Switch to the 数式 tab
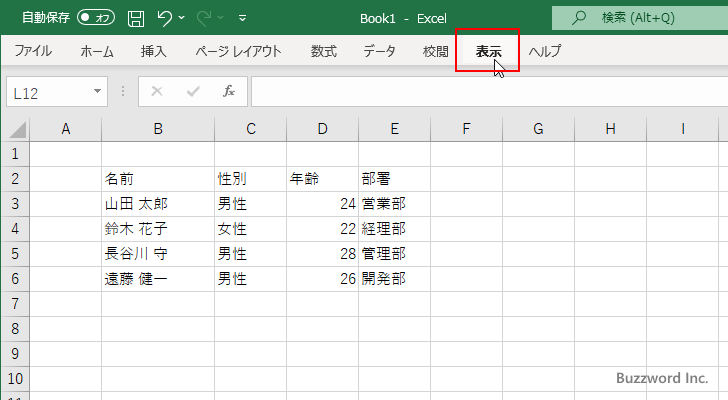The image size is (728, 400). tap(324, 51)
